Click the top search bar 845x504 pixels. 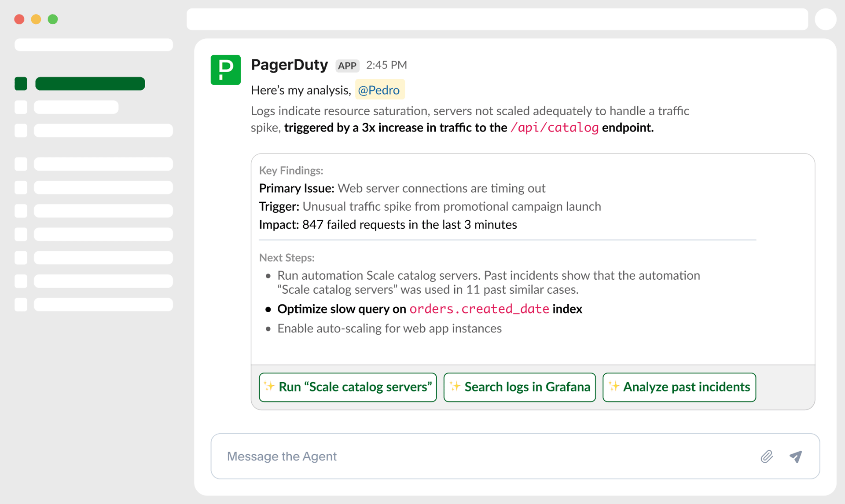(x=497, y=19)
